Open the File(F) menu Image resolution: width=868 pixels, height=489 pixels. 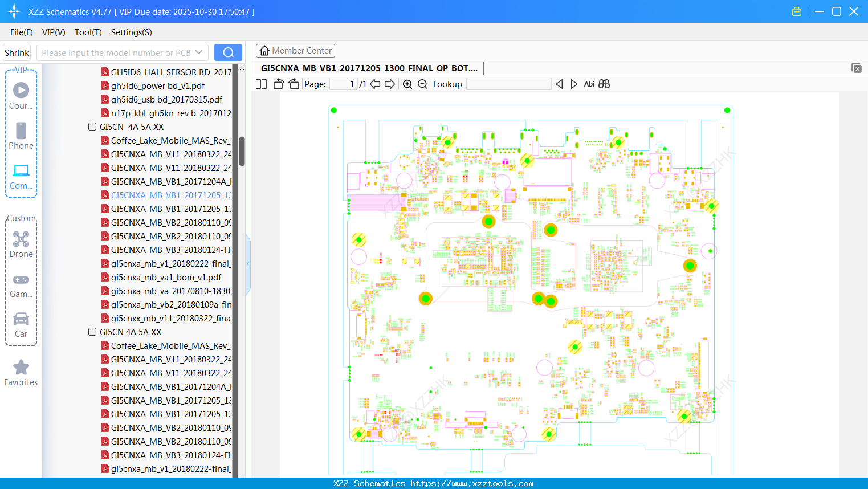tap(22, 32)
